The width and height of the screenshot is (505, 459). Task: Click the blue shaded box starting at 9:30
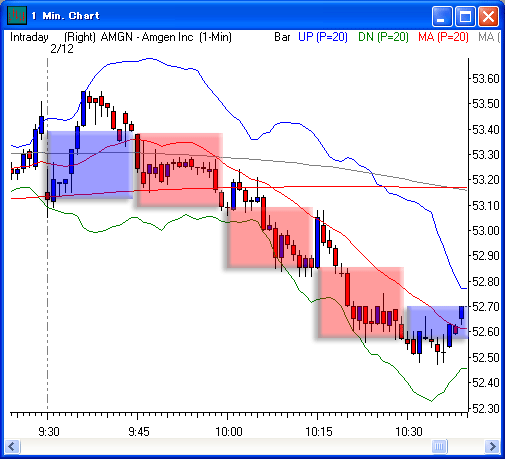[90, 165]
